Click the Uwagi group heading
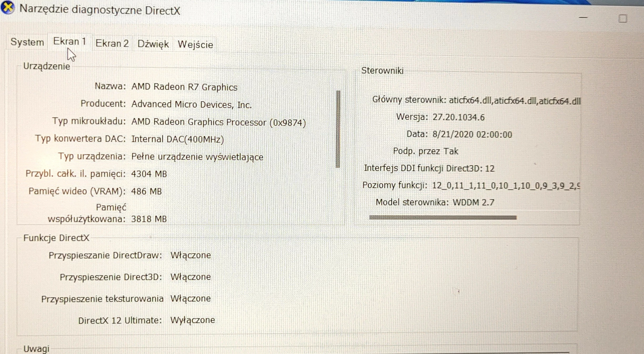The height and width of the screenshot is (354, 644). pyautogui.click(x=36, y=349)
